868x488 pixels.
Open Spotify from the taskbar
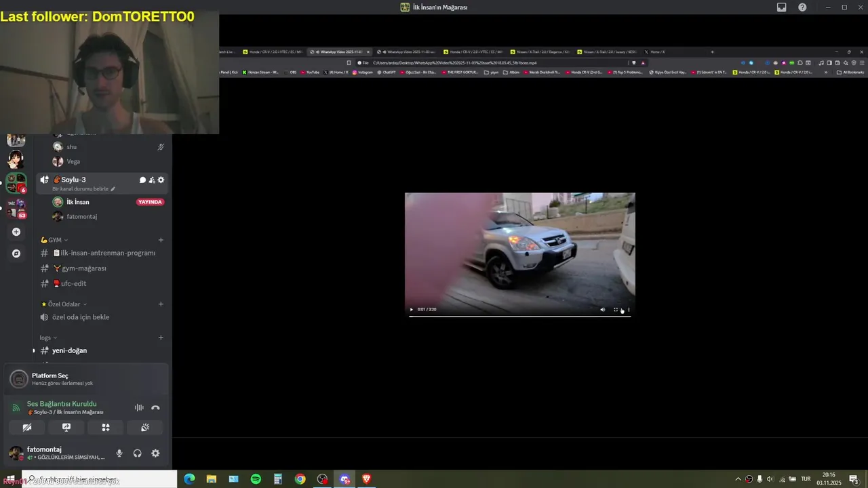click(x=256, y=479)
